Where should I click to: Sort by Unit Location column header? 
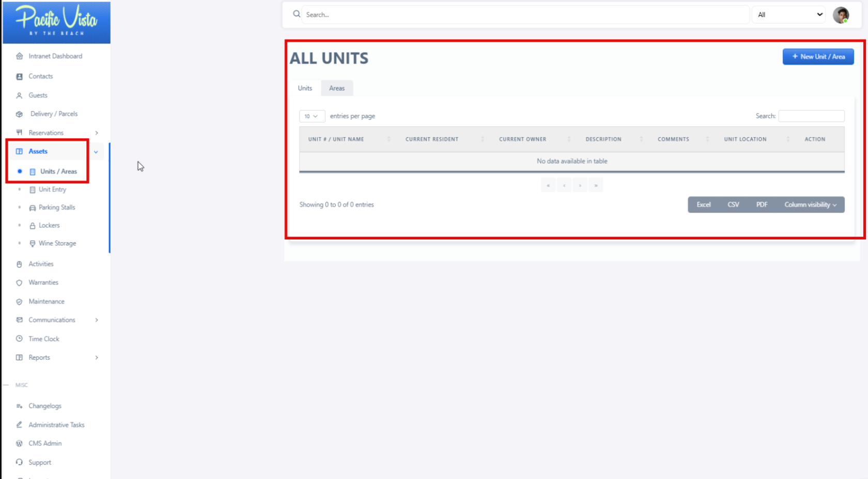(x=755, y=139)
